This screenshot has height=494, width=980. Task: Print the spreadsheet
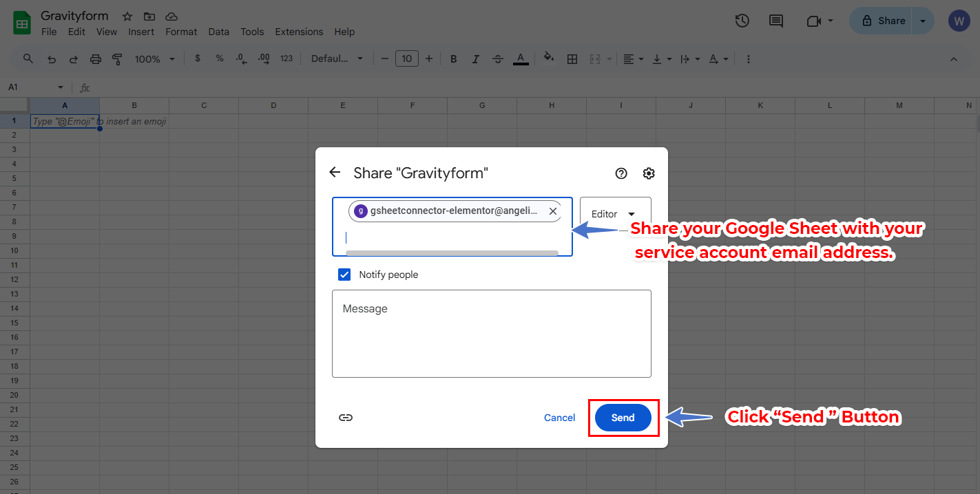click(96, 59)
